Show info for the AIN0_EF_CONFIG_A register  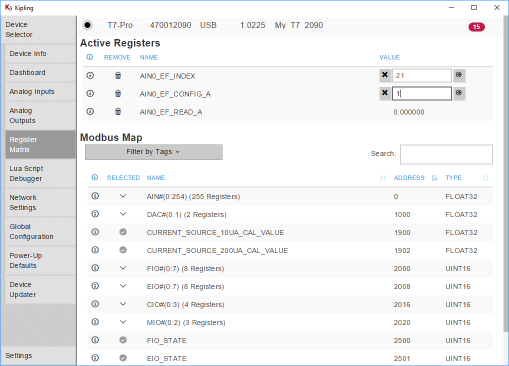pos(90,94)
